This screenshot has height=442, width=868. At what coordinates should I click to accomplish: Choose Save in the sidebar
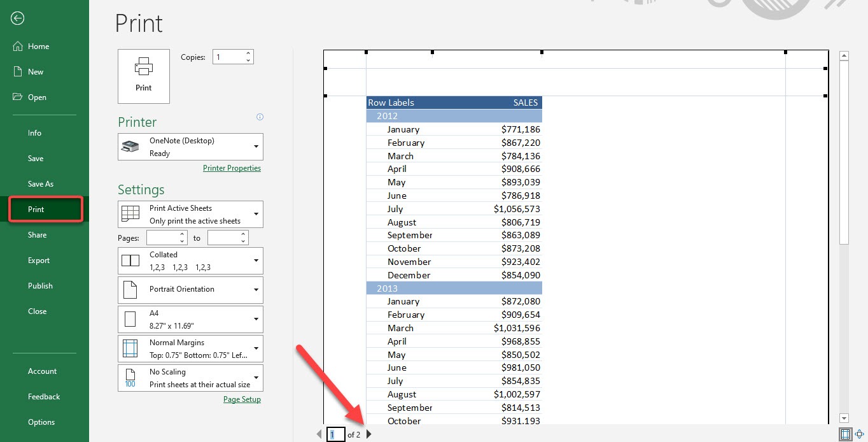click(36, 159)
